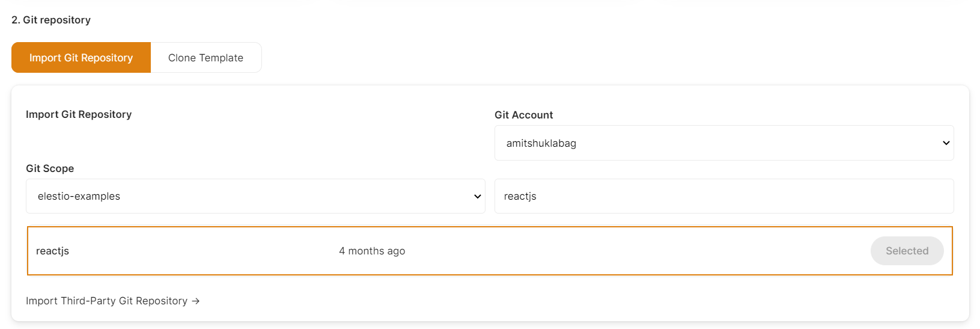Click the Git Account dropdown chevron arrow
980x329 pixels.
[946, 143]
